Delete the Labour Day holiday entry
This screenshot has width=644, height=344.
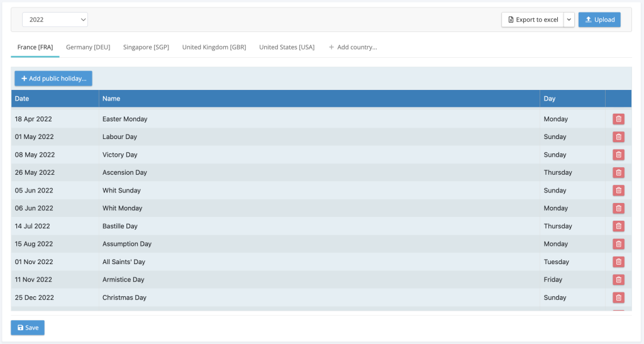click(618, 137)
